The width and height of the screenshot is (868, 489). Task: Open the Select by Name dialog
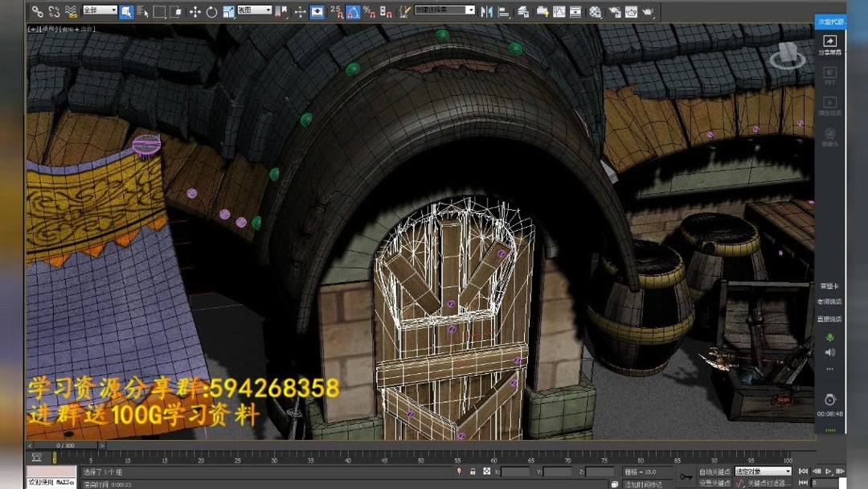141,11
